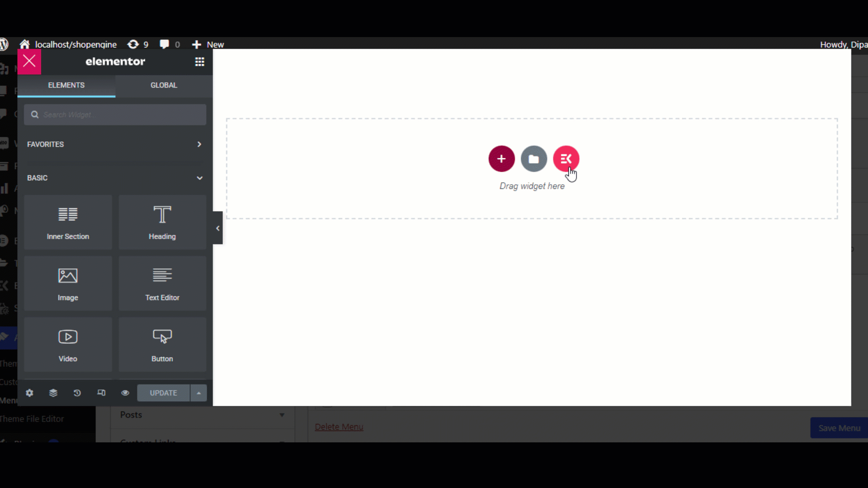Click the undo/history icon in bottom bar

point(77,393)
